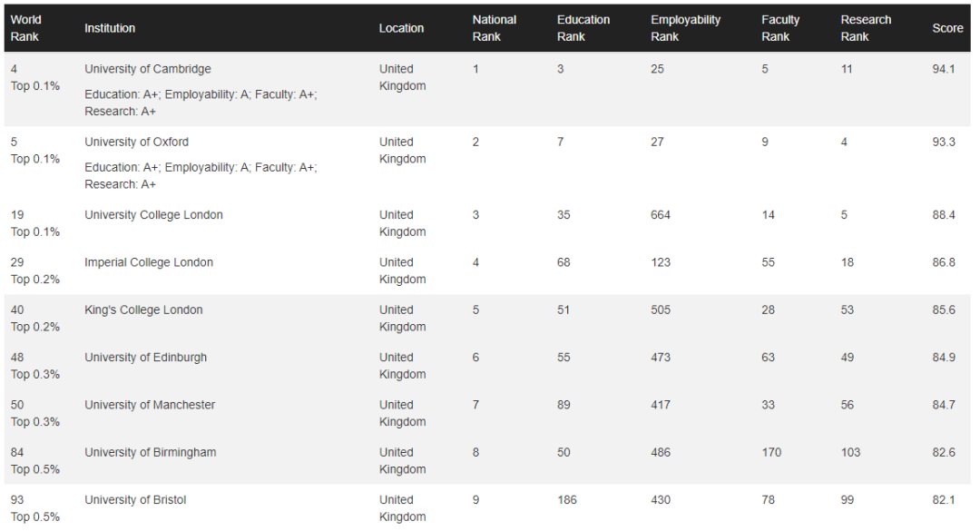This screenshot has height=531, width=980.
Task: Sort table by Education Rank
Action: (x=583, y=28)
